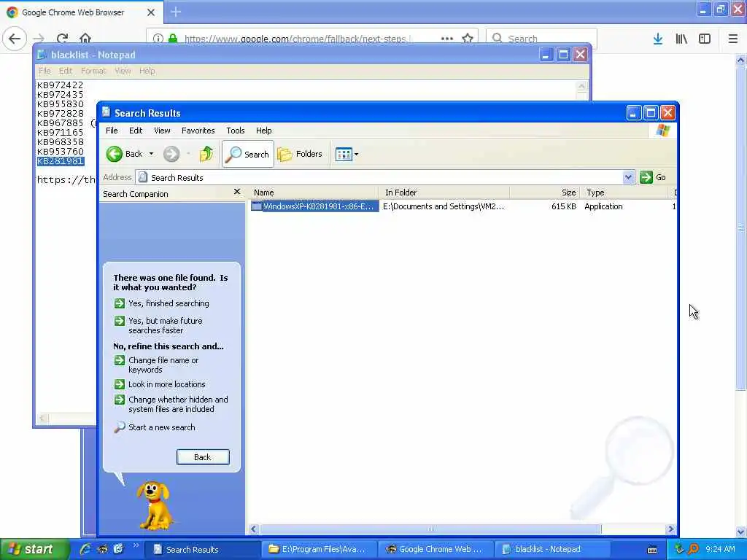Click the browser Search box
The width and height of the screenshot is (747, 560).
(541, 38)
